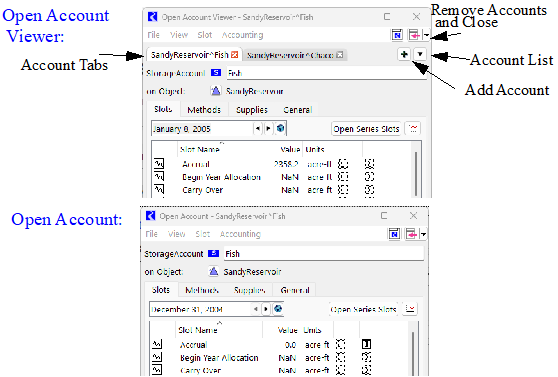Click Open Series Slots button in Account Viewer
This screenshot has height=377, width=558.
pos(366,129)
